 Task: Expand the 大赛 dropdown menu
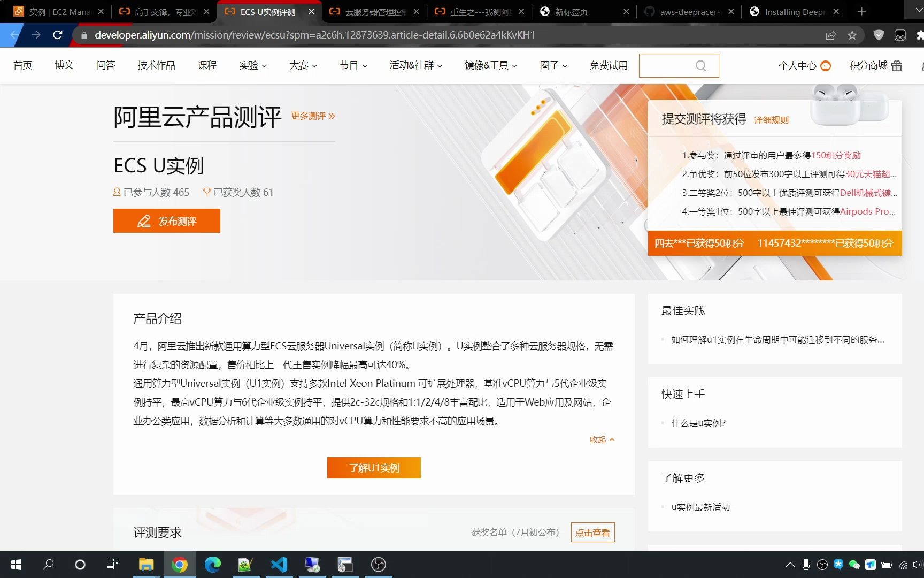[x=303, y=65]
